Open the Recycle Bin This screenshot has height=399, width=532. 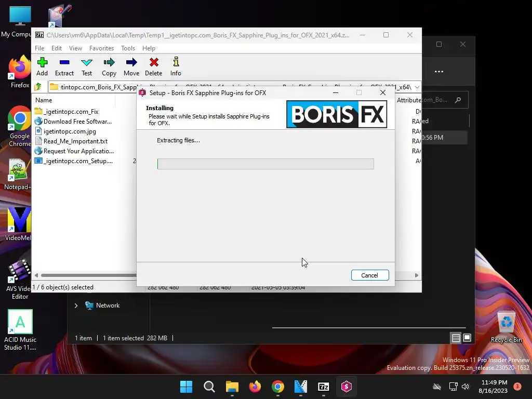click(x=506, y=327)
